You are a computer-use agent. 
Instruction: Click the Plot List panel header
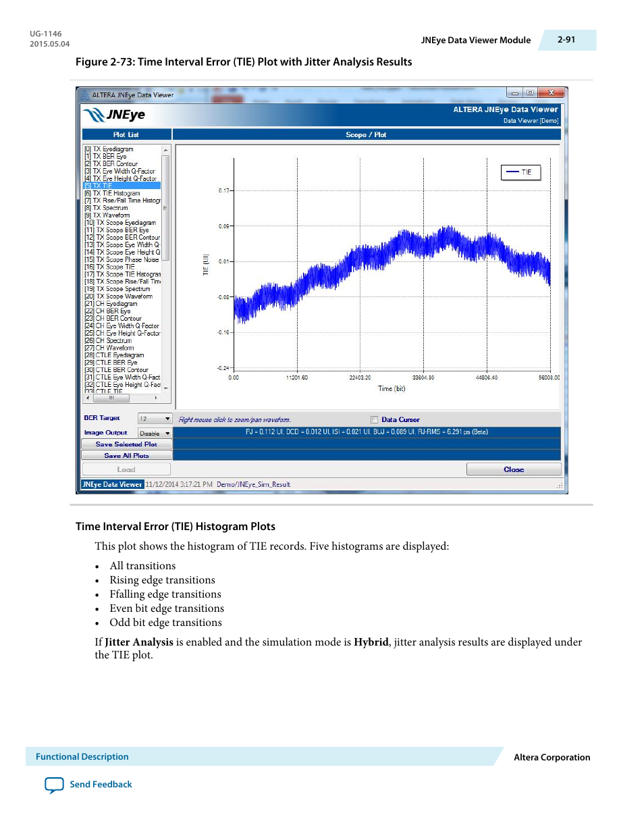coord(126,135)
